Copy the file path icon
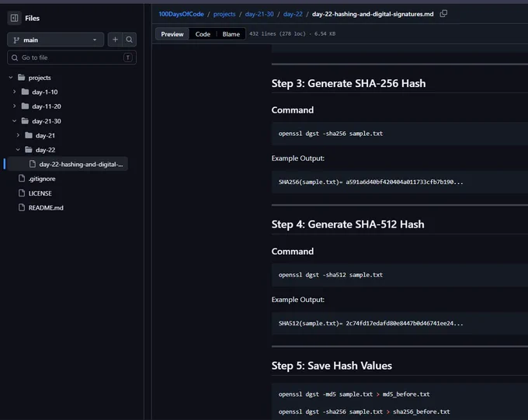Image resolution: width=528 pixels, height=420 pixels. pyautogui.click(x=443, y=14)
